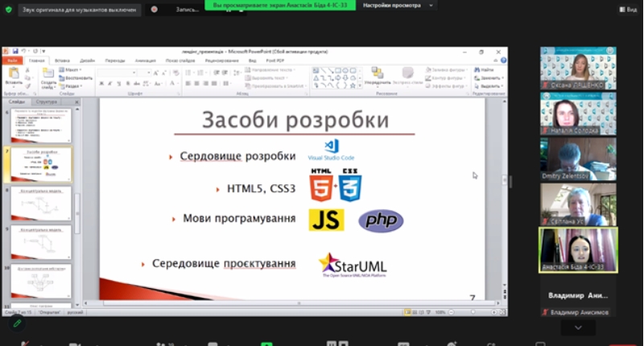
Task: Click the Visual Studio Code logo on slide
Action: [x=332, y=150]
